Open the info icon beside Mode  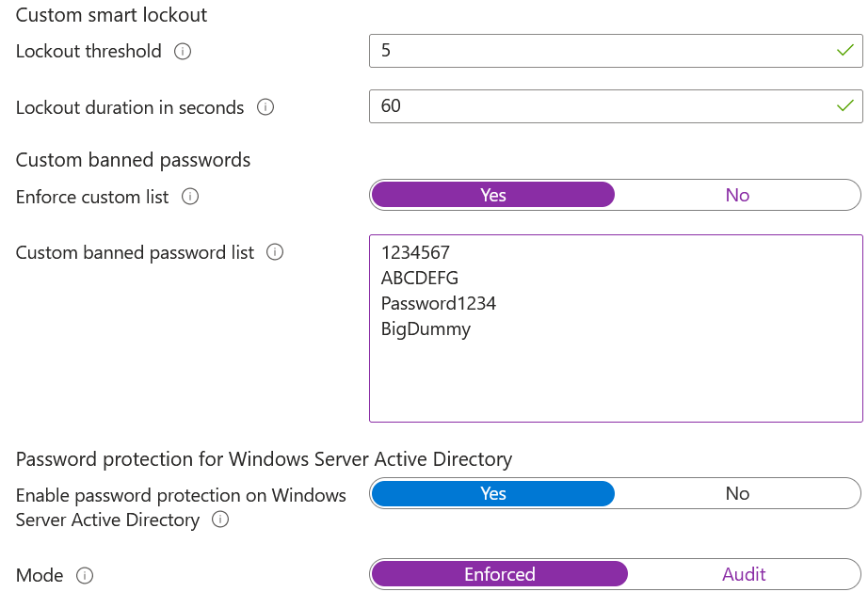click(x=85, y=575)
